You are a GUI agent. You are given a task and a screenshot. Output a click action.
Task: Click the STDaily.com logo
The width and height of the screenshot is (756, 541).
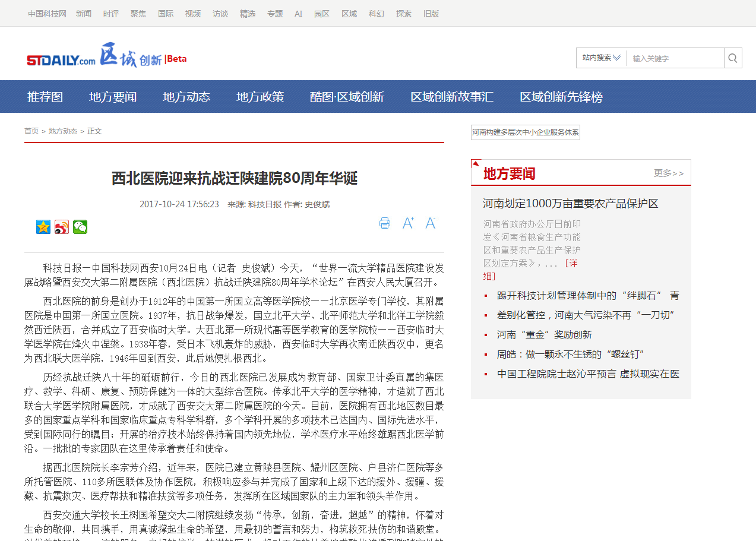pyautogui.click(x=61, y=60)
